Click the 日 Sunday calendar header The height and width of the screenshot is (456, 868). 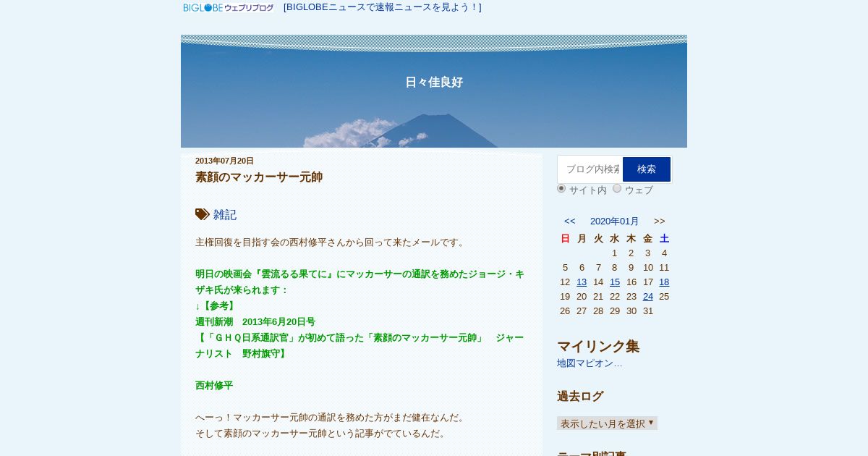tap(566, 238)
